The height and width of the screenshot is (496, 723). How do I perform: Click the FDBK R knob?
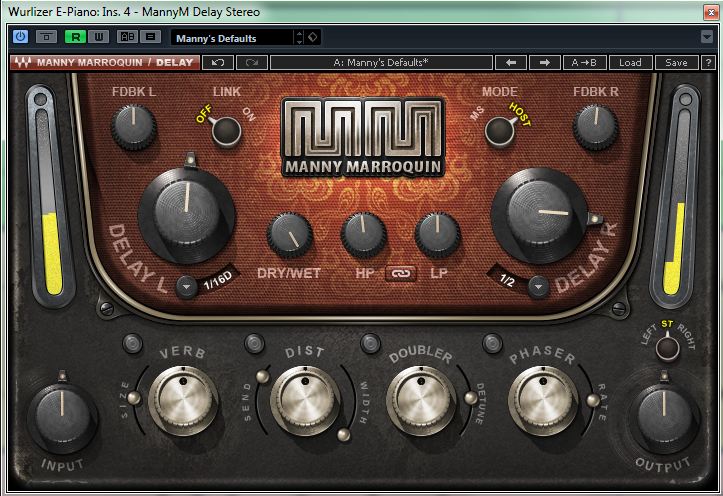[595, 127]
